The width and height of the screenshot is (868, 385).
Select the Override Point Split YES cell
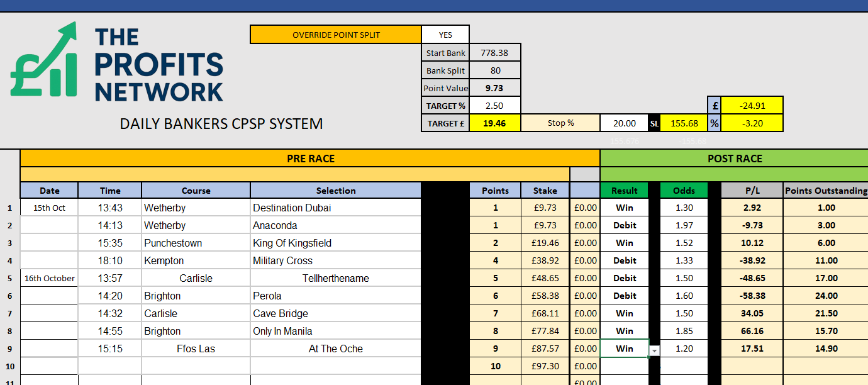pyautogui.click(x=445, y=35)
